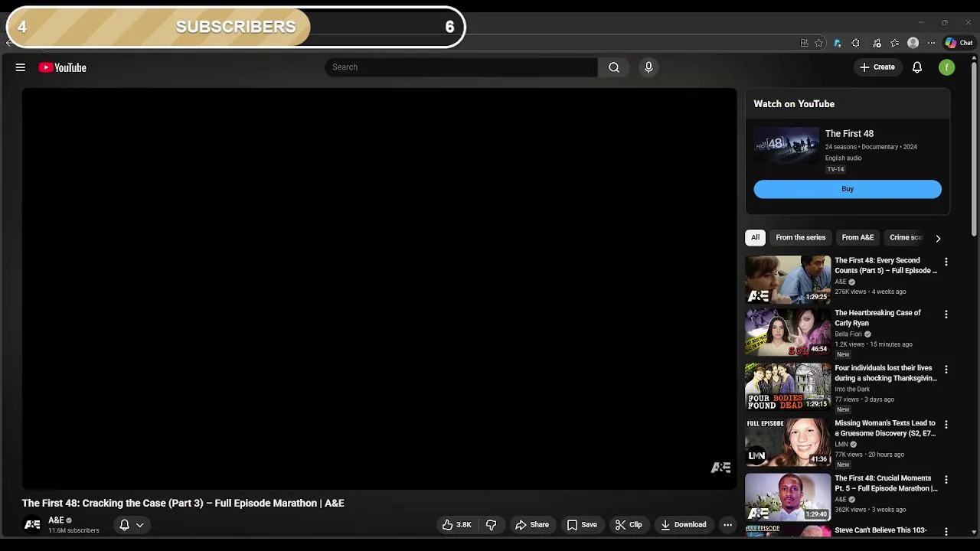Screen dimensions: 980x551
Task: Open Crucial Moments Pt. 5 thumbnail
Action: [x=788, y=497]
